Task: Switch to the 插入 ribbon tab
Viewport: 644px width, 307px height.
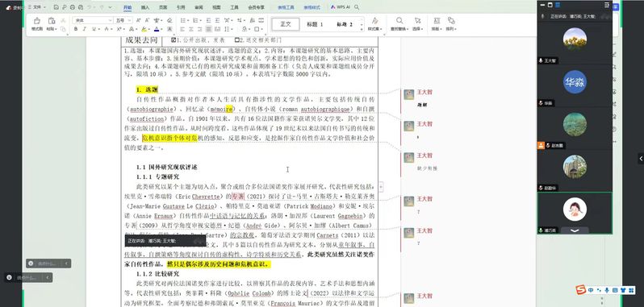Action: click(145, 7)
